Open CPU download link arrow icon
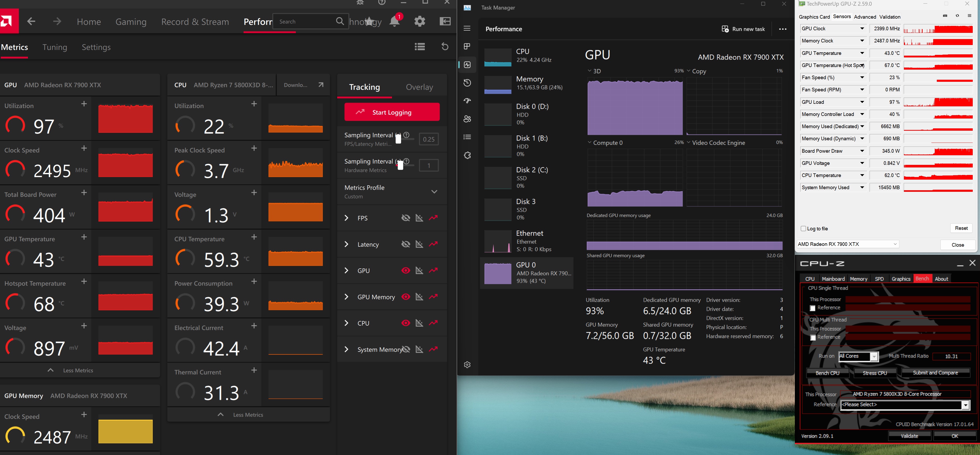980x455 pixels. pos(321,85)
